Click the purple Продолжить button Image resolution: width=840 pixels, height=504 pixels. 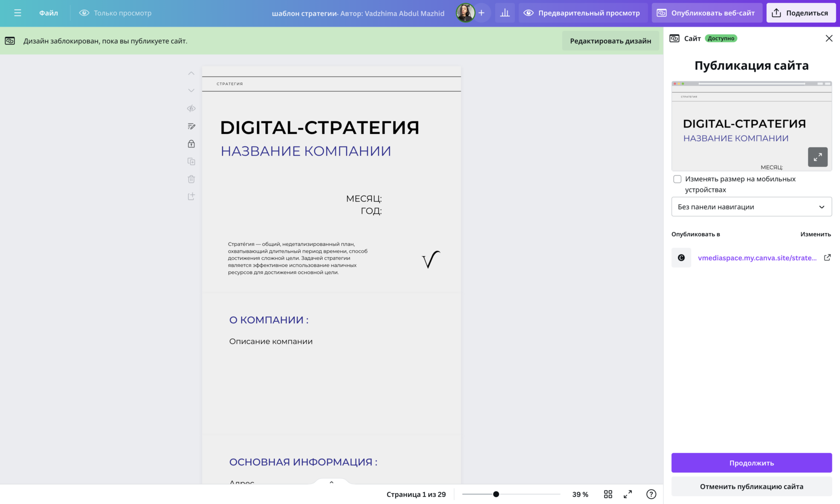pyautogui.click(x=751, y=463)
